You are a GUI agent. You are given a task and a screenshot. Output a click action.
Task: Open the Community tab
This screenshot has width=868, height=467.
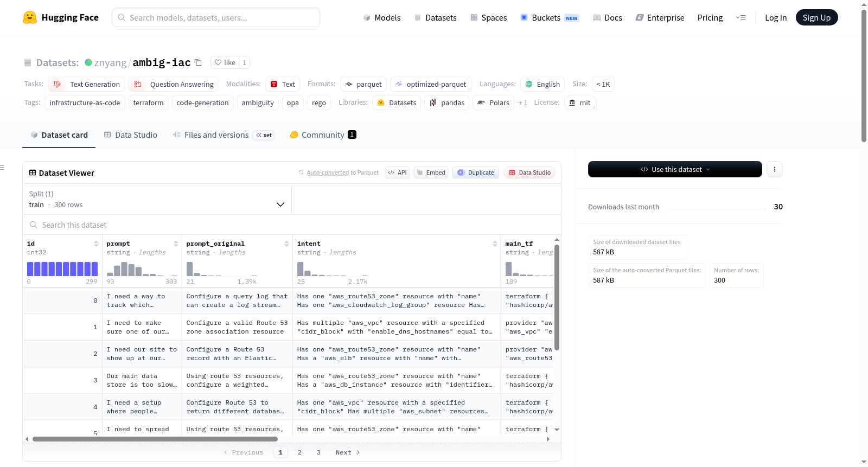tap(323, 135)
